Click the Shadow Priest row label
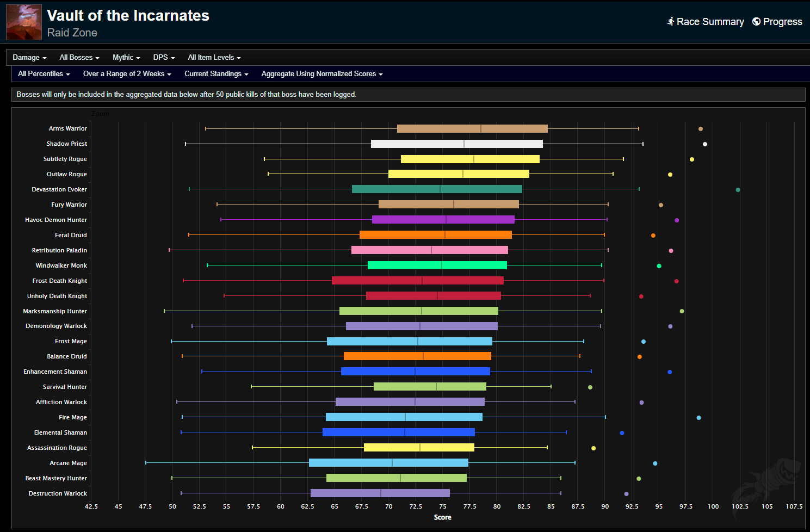This screenshot has height=532, width=810. 67,144
